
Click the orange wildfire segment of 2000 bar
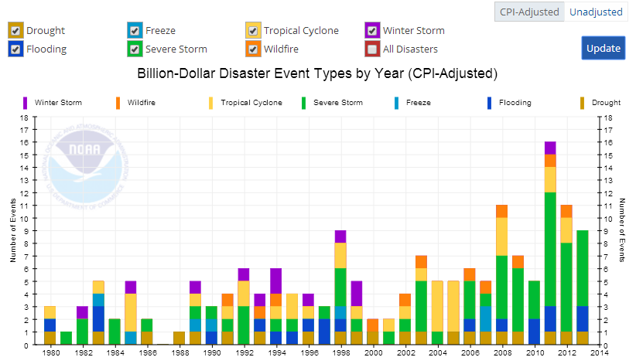tap(373, 325)
